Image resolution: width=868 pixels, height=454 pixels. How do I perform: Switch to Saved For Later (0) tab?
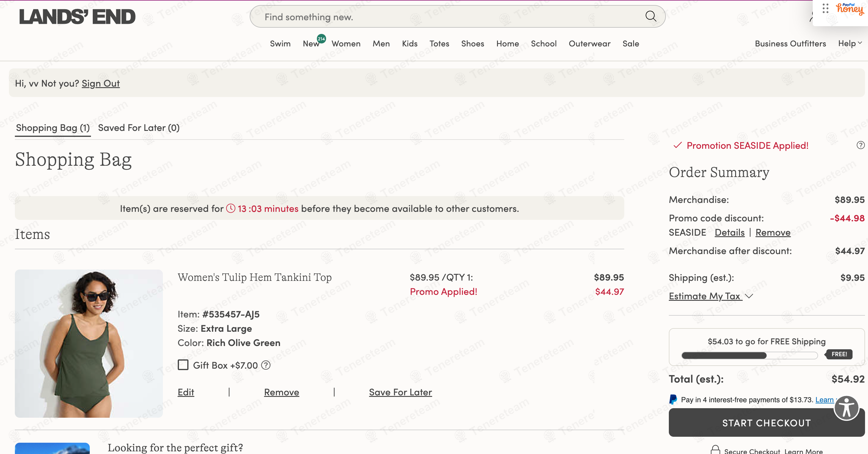(139, 128)
